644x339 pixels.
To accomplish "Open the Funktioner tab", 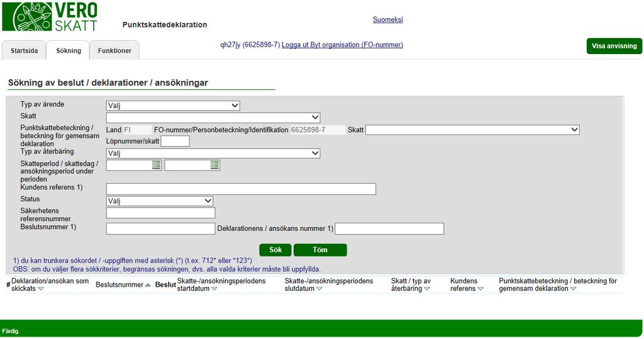I will [x=114, y=50].
